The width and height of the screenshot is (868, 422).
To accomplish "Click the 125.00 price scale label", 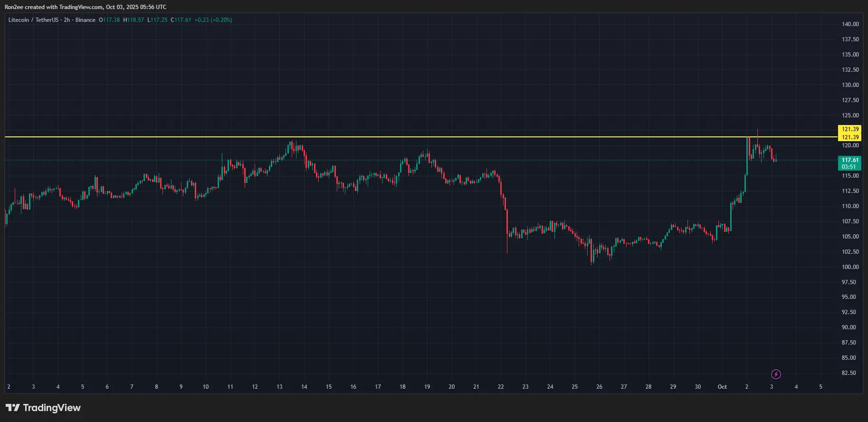I will (x=850, y=115).
